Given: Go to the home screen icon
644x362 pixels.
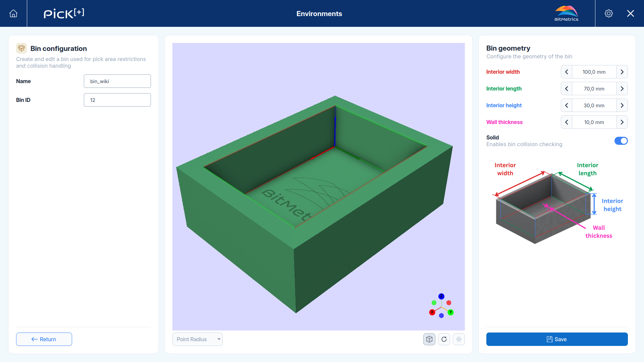Looking at the screenshot, I should 13,13.
